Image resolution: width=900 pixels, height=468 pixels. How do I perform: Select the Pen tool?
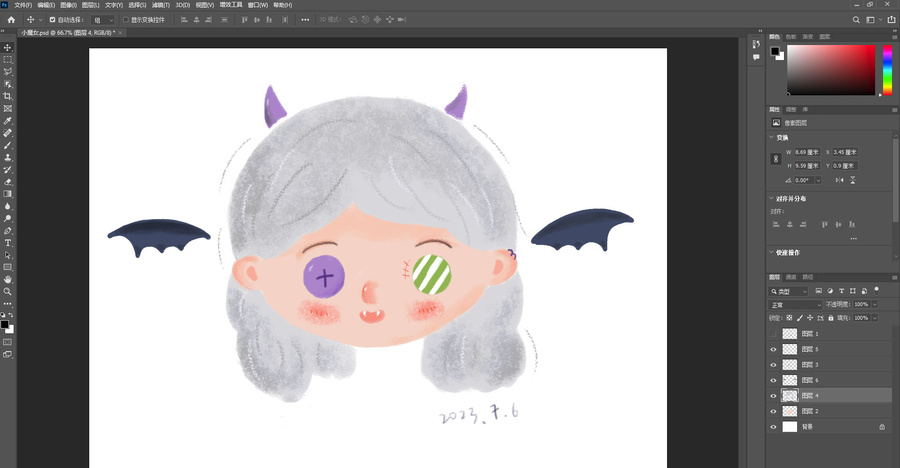coord(7,231)
